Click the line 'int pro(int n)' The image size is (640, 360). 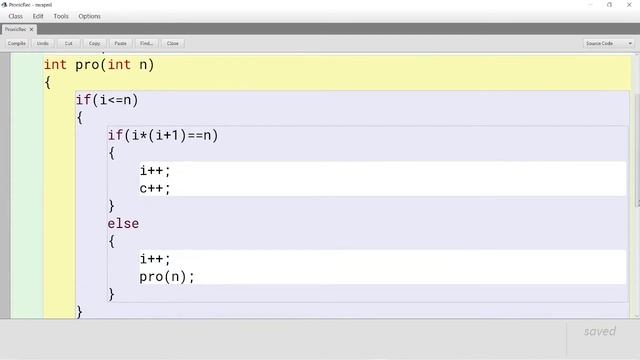pyautogui.click(x=99, y=65)
